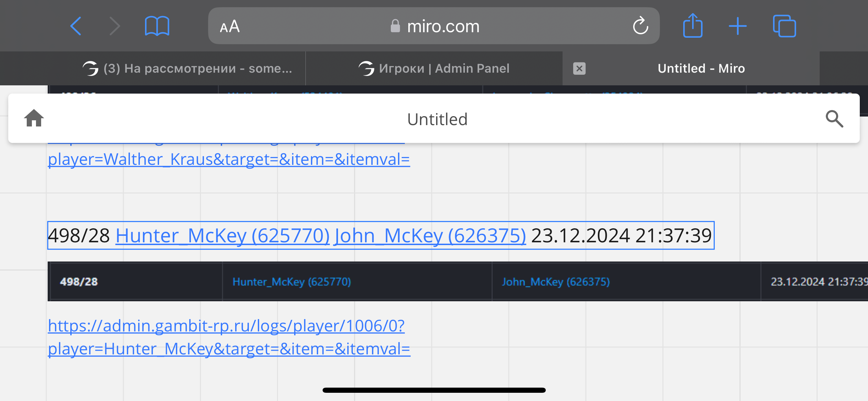Click the Untitled board title

(437, 119)
